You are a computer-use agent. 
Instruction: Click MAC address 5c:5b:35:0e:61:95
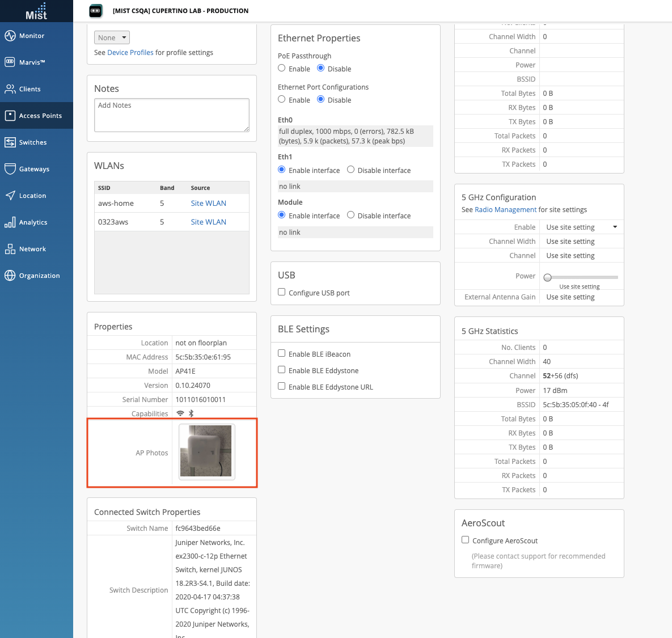[x=203, y=357]
